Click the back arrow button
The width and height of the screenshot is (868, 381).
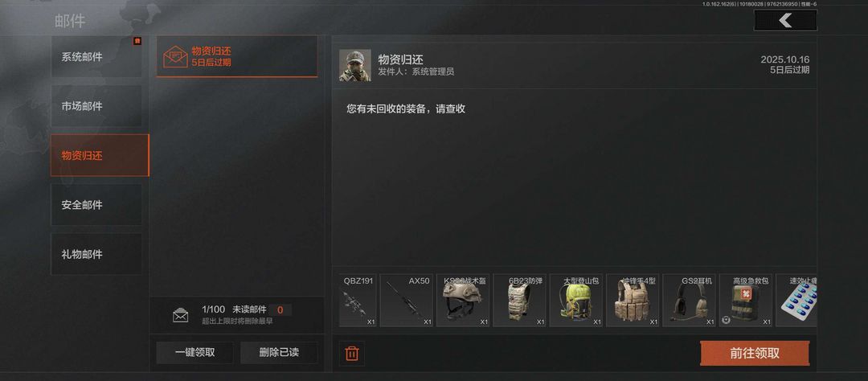tap(785, 20)
